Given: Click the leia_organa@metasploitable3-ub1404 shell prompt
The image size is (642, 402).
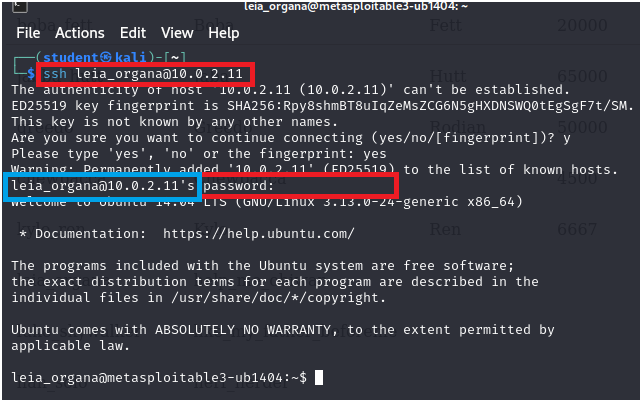Looking at the screenshot, I should click(159, 377).
